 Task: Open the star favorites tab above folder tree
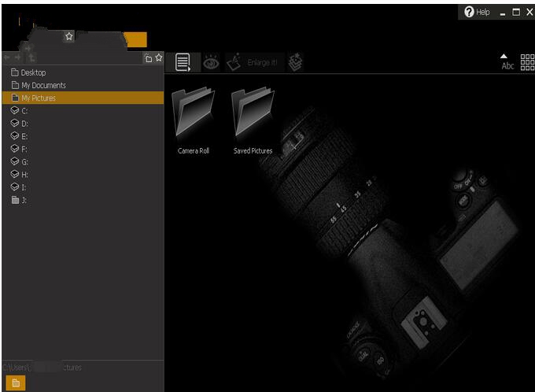[69, 36]
